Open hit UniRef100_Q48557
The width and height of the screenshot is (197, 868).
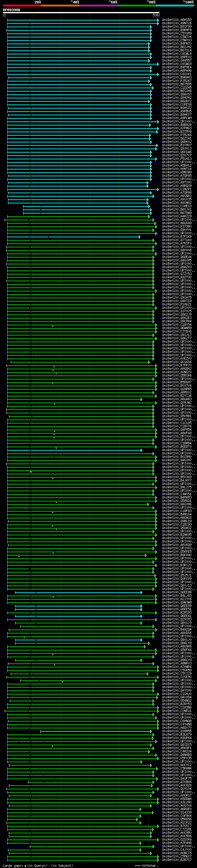177,61
